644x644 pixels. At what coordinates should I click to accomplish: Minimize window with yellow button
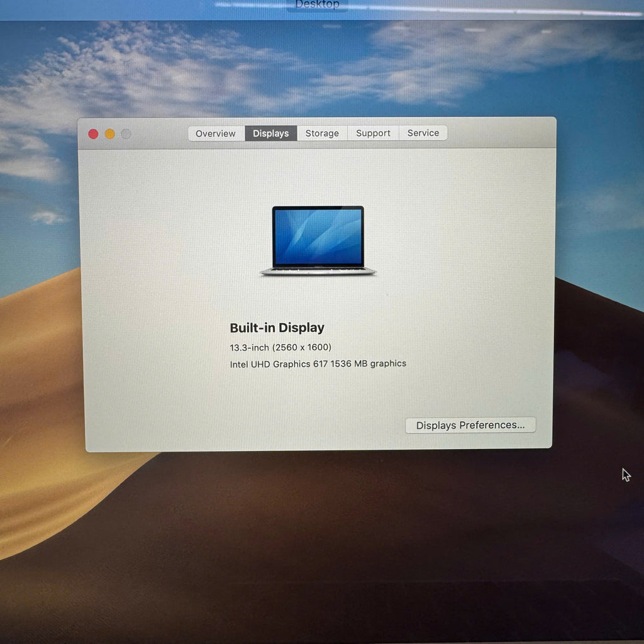click(109, 134)
